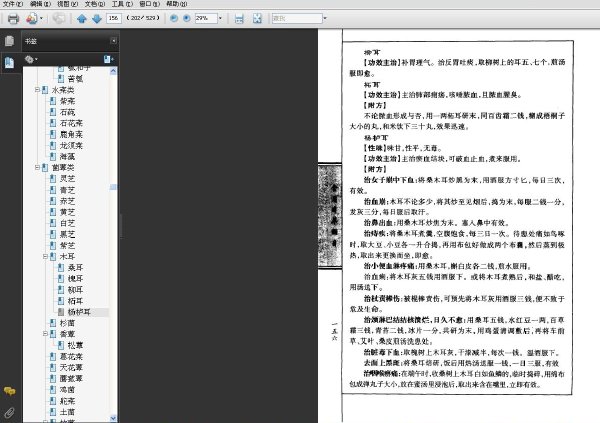600x423 pixels.
Task: Open the 帮助 (Help) menu
Action: coord(176,4)
